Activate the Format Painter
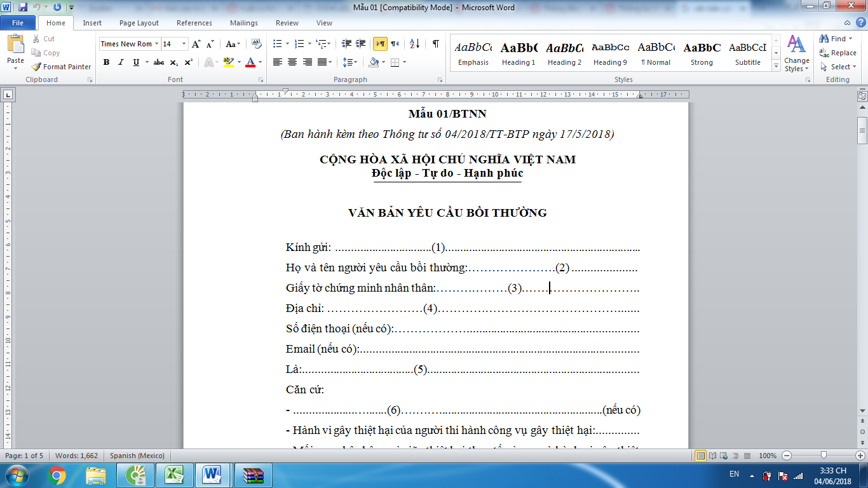Screen dimensions: 868x488 [61, 67]
